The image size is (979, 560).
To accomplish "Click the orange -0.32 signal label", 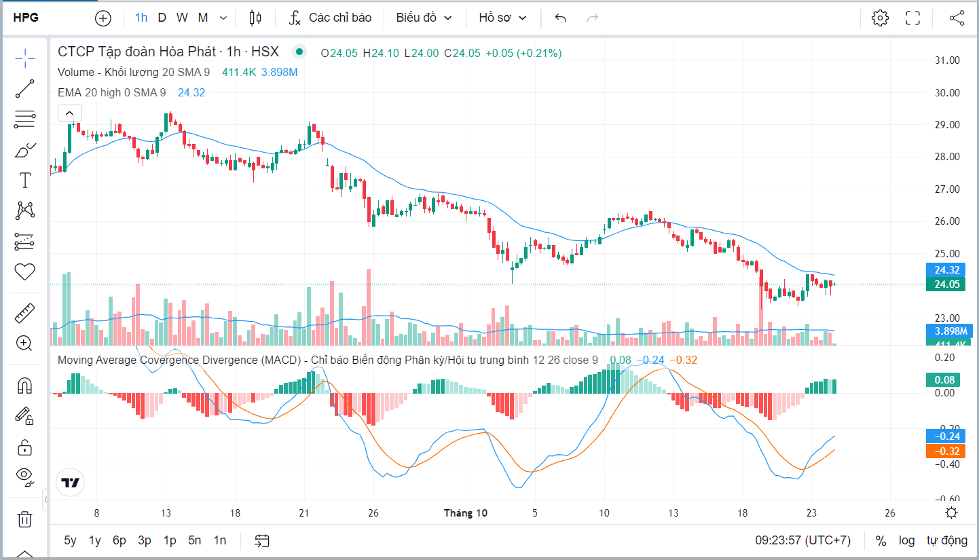I will coord(945,451).
